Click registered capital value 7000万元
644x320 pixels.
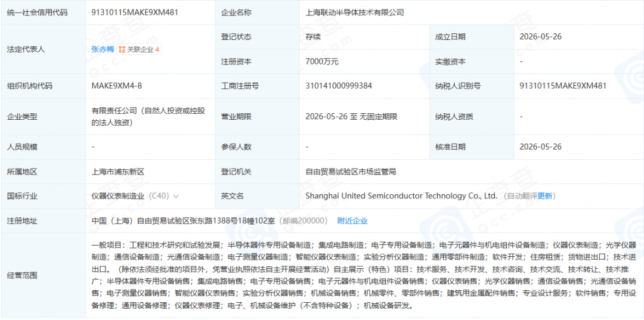coord(322,61)
